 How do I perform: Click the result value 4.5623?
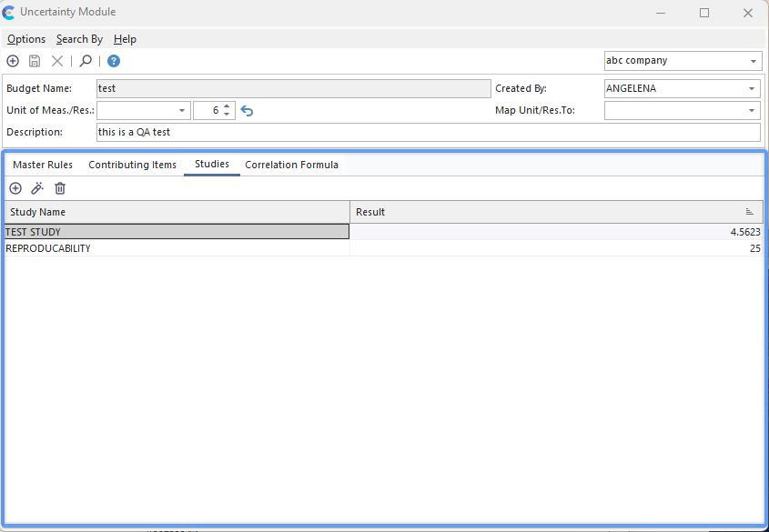[745, 232]
